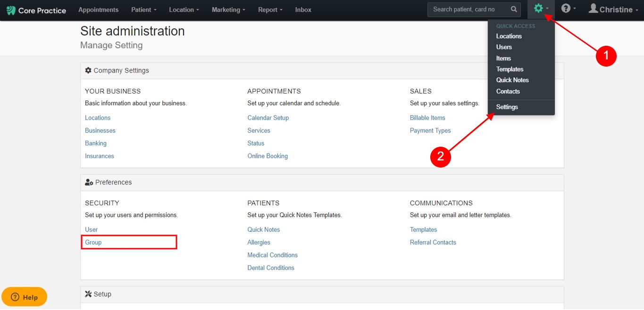Select Quick Notes in Quick Access menu

[512, 80]
